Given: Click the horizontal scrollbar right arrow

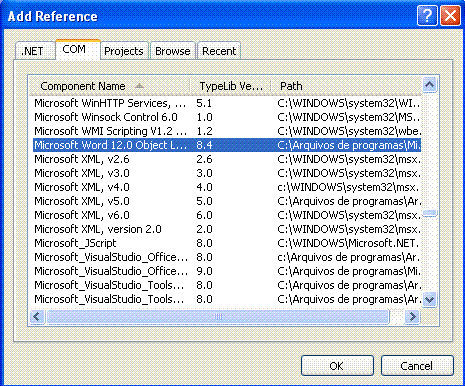Looking at the screenshot, I should pyautogui.click(x=412, y=316).
